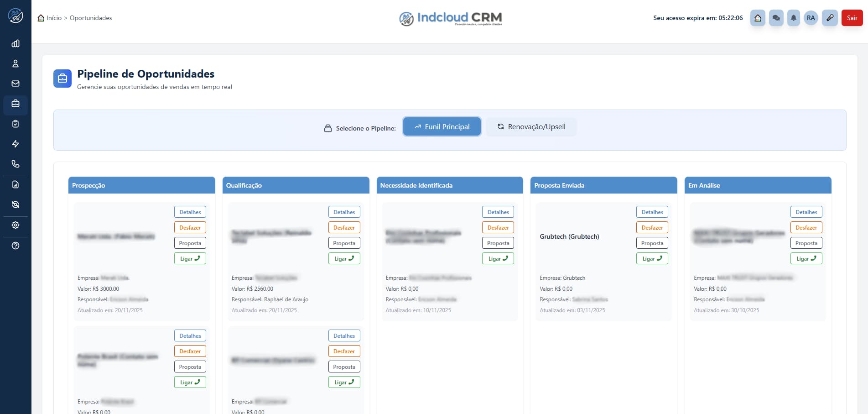Open the tasks clipboard-check icon in sidebar
Screen dimensions: 868x414
click(x=16, y=124)
